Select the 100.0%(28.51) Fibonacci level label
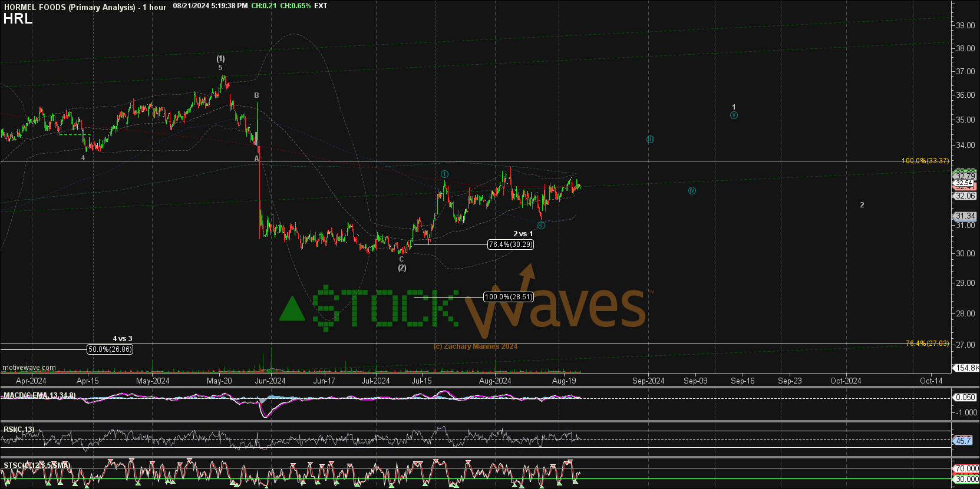The width and height of the screenshot is (980, 489). 508,297
